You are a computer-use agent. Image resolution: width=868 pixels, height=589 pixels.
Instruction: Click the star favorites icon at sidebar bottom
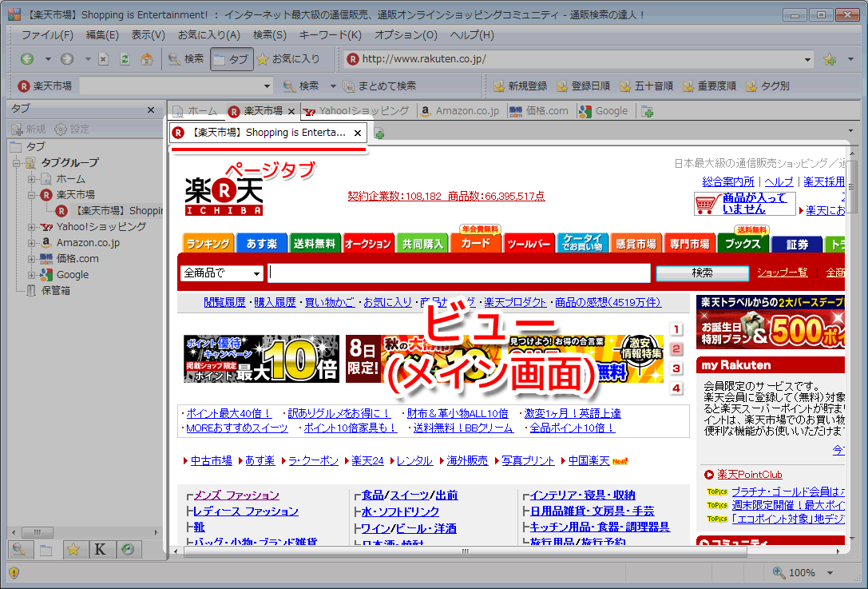click(x=73, y=550)
